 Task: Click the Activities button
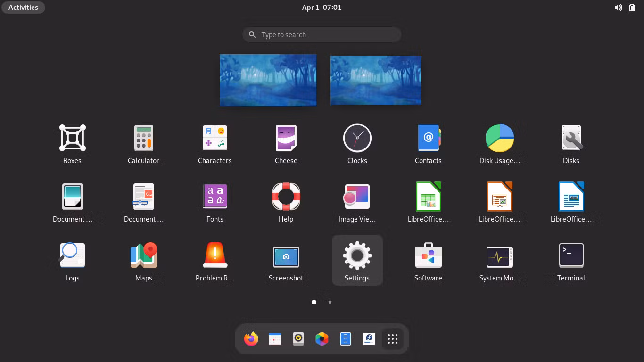click(23, 7)
